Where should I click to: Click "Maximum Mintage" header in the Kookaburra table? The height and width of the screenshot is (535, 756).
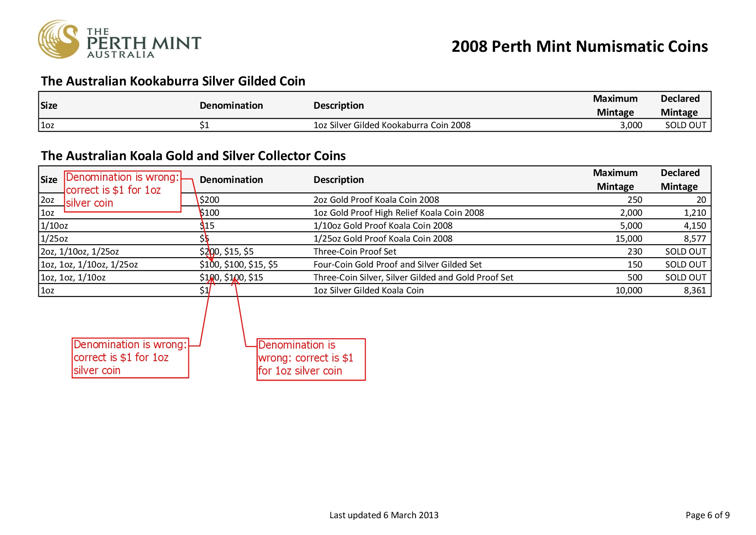(615, 105)
